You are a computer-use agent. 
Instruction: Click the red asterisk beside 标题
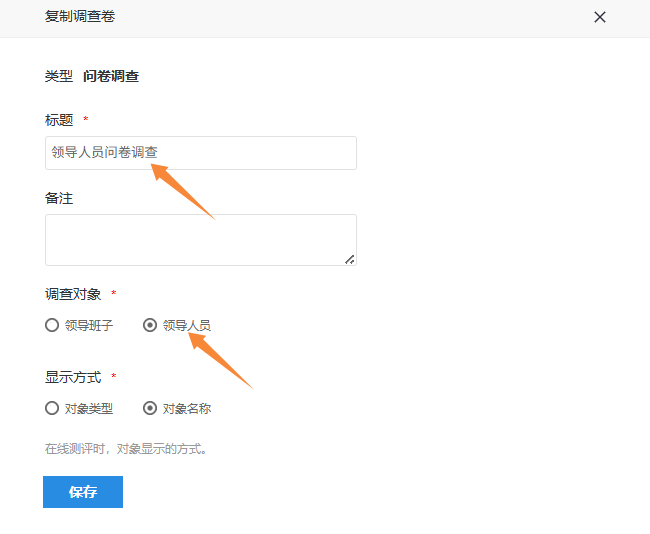coord(86,121)
